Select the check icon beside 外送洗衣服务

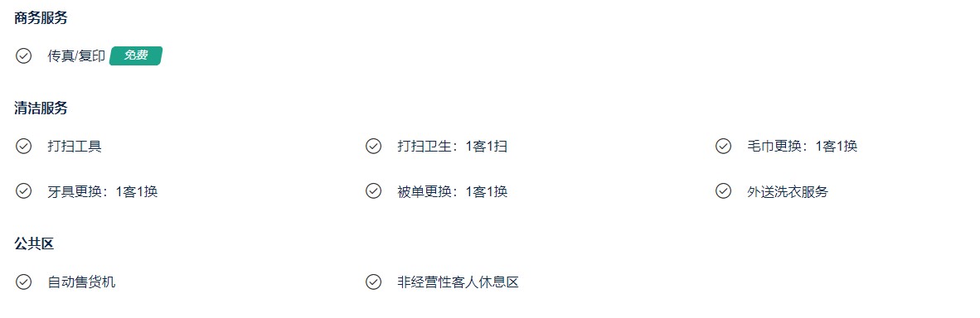(723, 191)
